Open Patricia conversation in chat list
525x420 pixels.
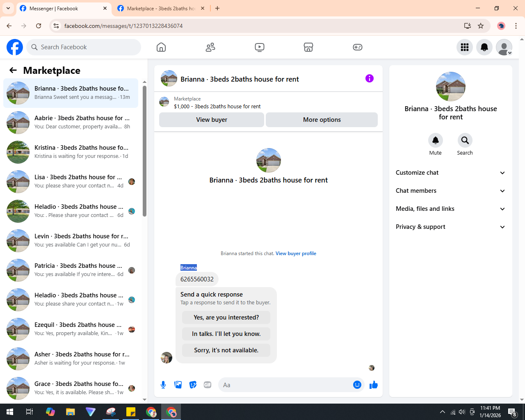[x=71, y=270]
